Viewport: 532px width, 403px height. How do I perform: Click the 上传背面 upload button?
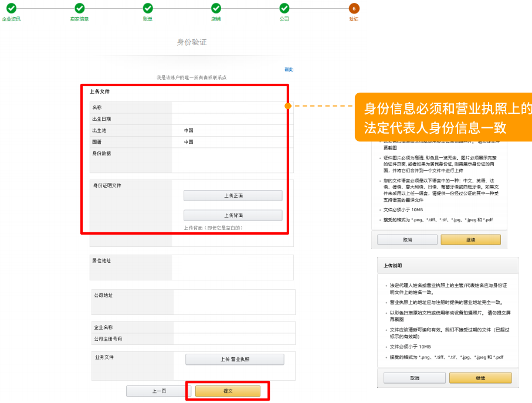point(233,215)
